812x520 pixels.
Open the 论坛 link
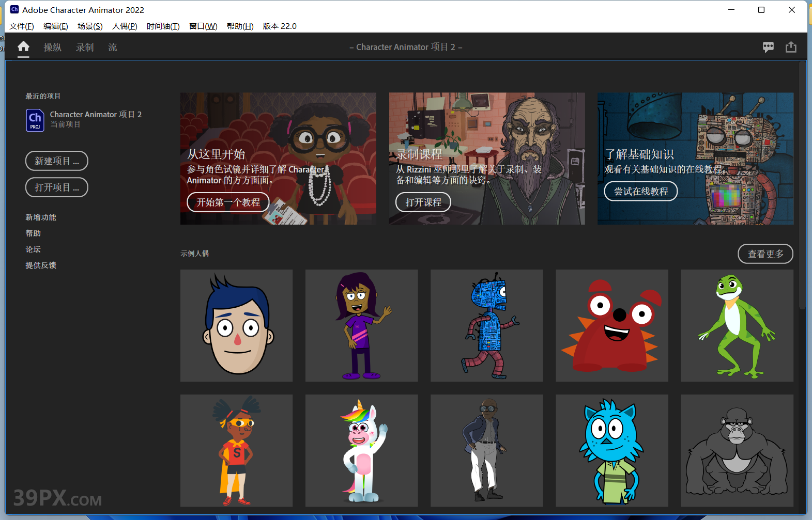point(33,249)
